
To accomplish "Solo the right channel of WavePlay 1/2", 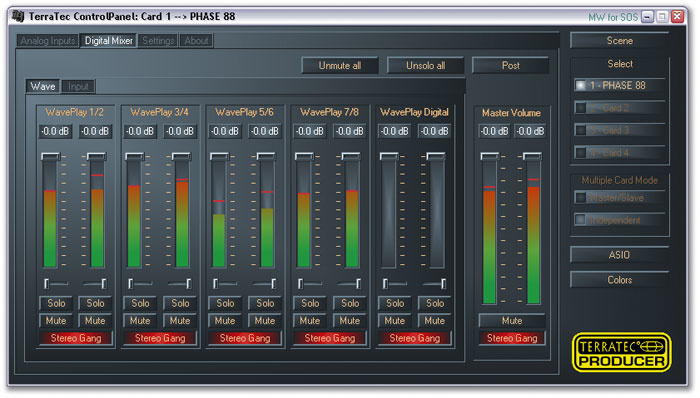I will (95, 303).
